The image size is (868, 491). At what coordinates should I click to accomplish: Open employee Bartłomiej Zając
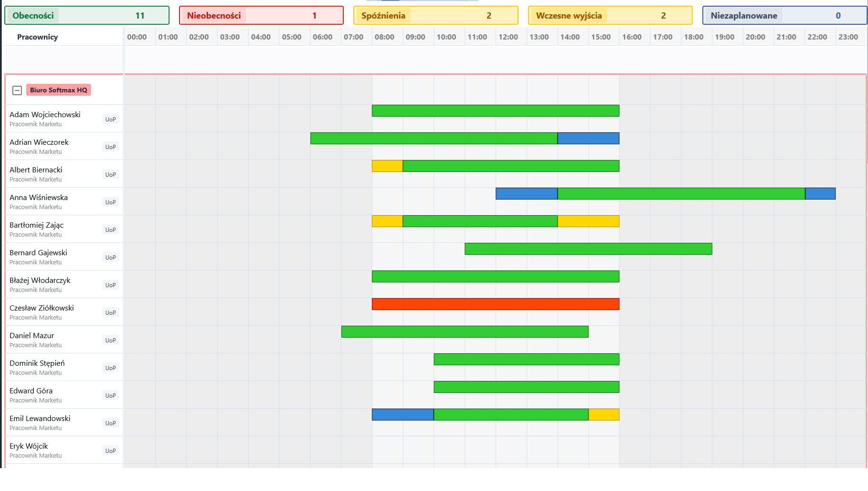pyautogui.click(x=36, y=225)
